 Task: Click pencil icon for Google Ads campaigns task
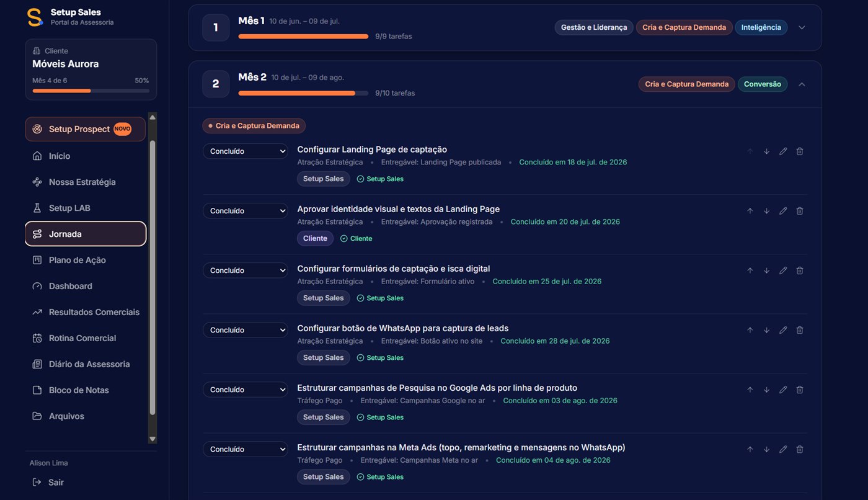[783, 390]
